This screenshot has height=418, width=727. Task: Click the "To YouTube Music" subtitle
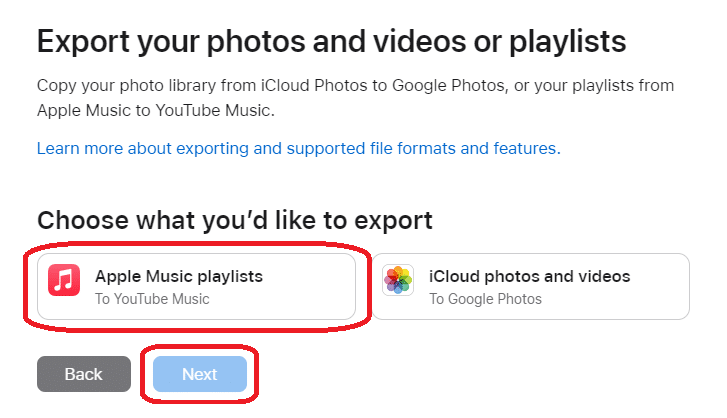point(152,299)
